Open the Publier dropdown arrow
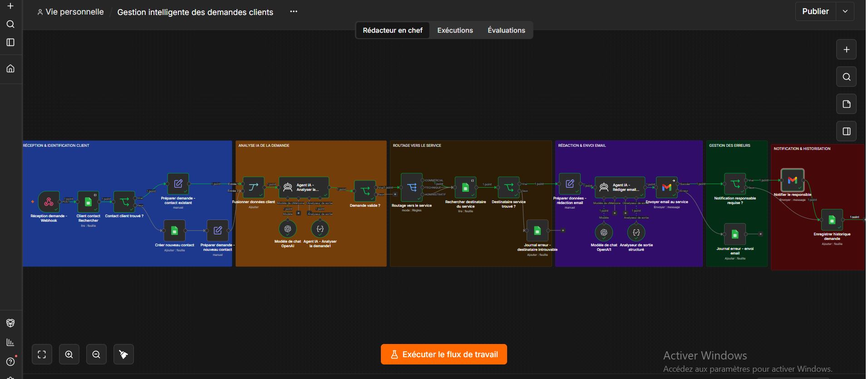Image resolution: width=868 pixels, height=379 pixels. tap(845, 11)
